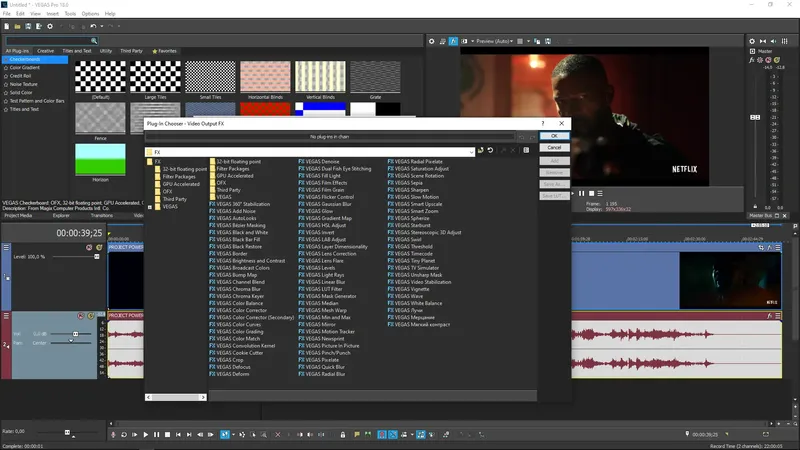Click the Delete X icon in timeline toolbar

pyautogui.click(x=278, y=435)
